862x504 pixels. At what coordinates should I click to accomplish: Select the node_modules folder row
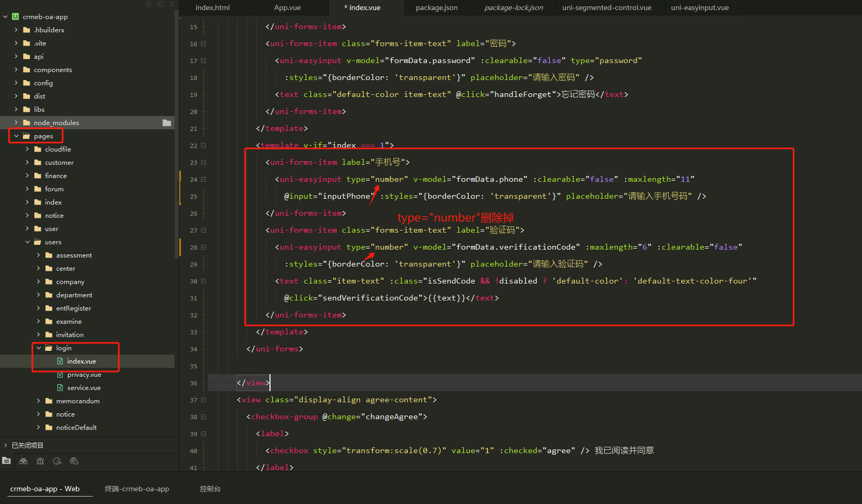pos(87,122)
